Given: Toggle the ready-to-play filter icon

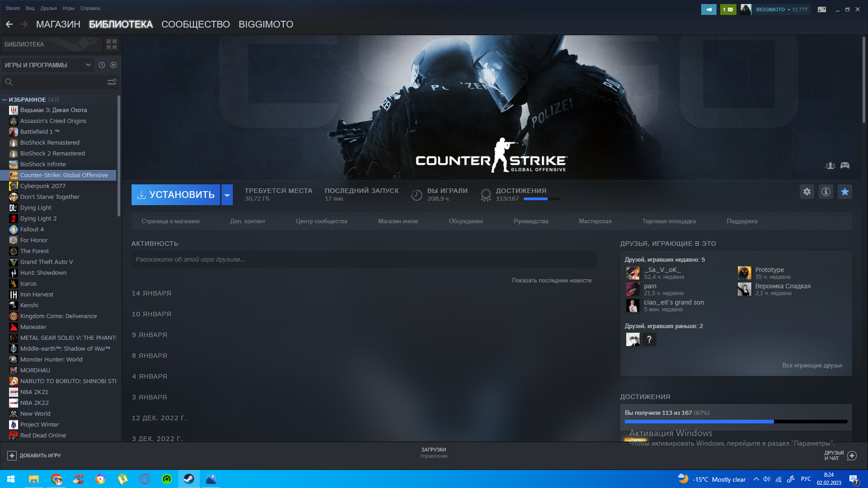Looking at the screenshot, I should point(113,65).
